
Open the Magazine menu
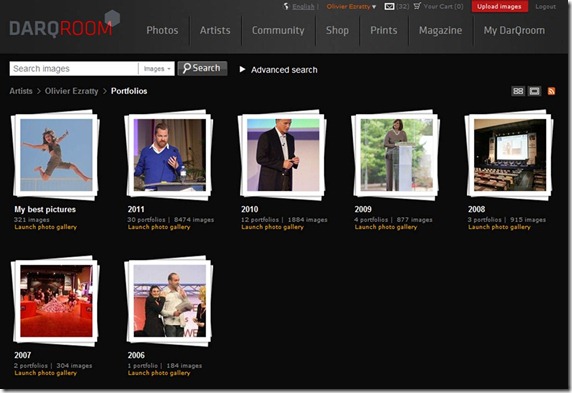440,30
